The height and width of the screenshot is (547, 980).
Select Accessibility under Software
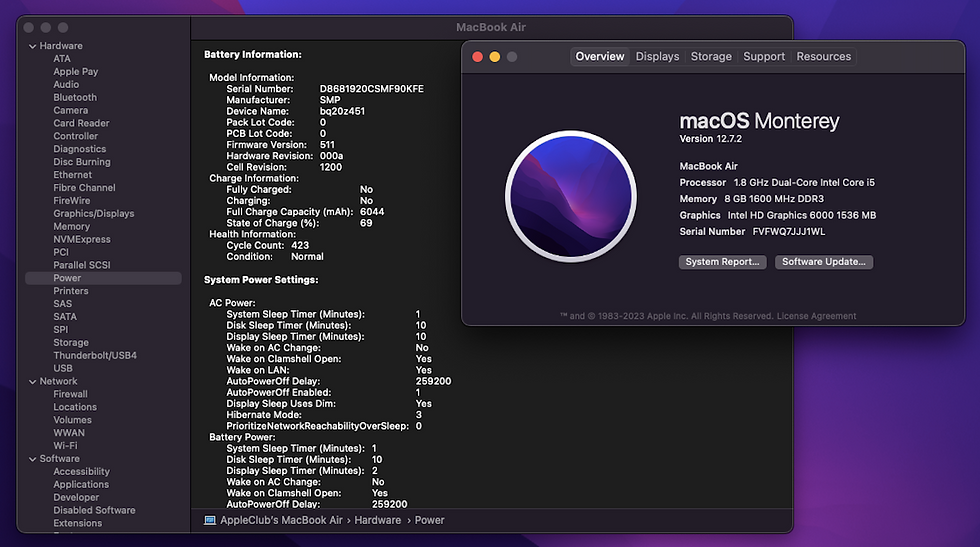(x=81, y=471)
